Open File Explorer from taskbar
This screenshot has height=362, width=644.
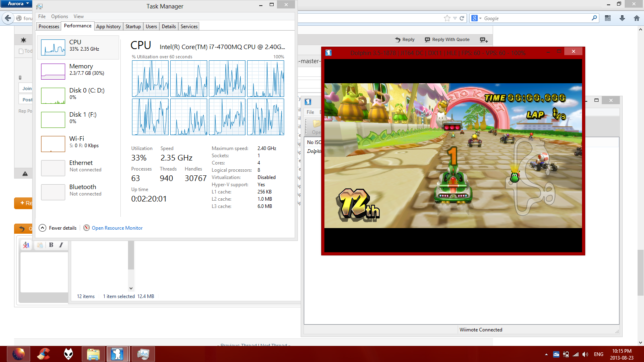click(x=93, y=354)
